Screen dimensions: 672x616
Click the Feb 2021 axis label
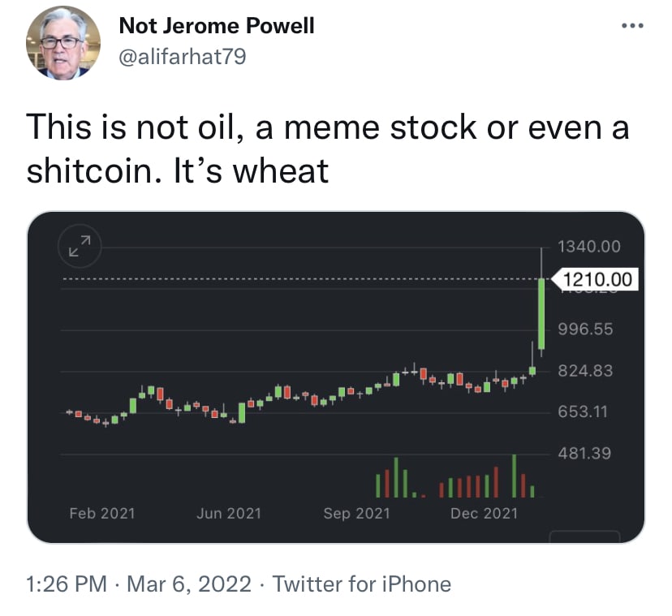pos(102,513)
